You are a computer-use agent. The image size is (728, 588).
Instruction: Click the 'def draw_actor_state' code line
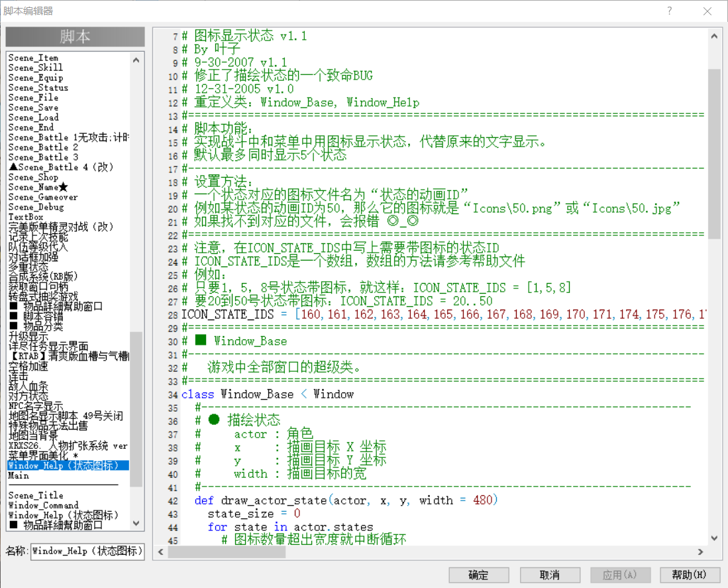346,500
